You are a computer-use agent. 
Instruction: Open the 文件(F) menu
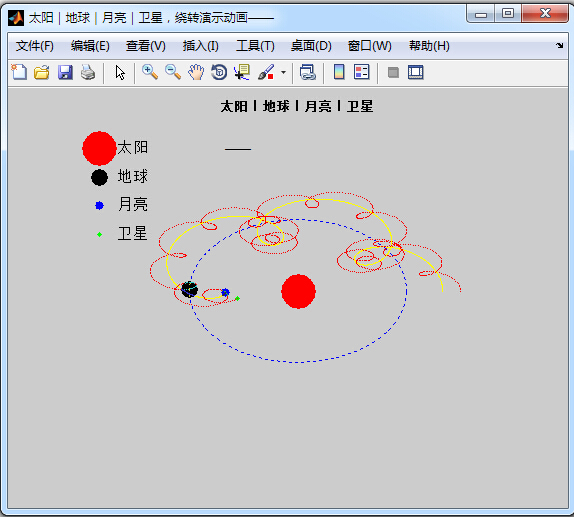(x=35, y=46)
